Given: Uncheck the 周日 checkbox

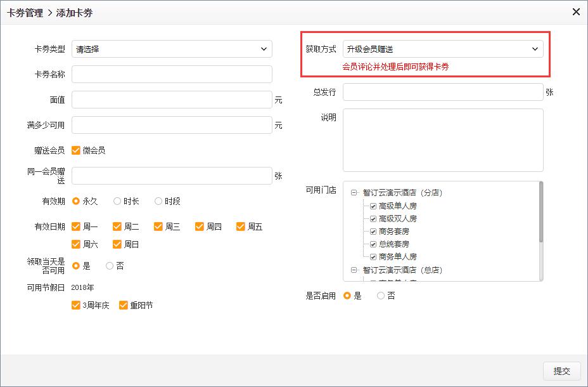Looking at the screenshot, I should [117, 244].
